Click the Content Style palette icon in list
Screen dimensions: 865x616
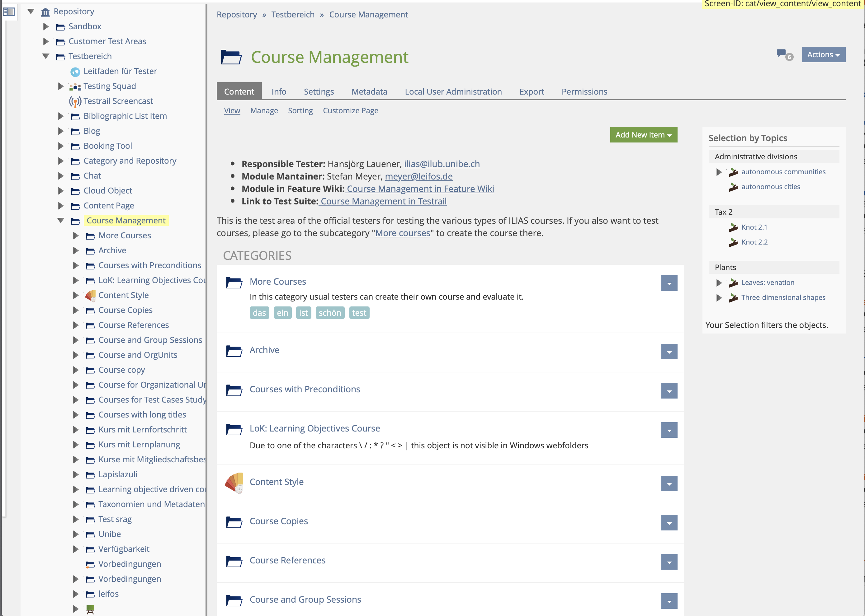tap(234, 483)
